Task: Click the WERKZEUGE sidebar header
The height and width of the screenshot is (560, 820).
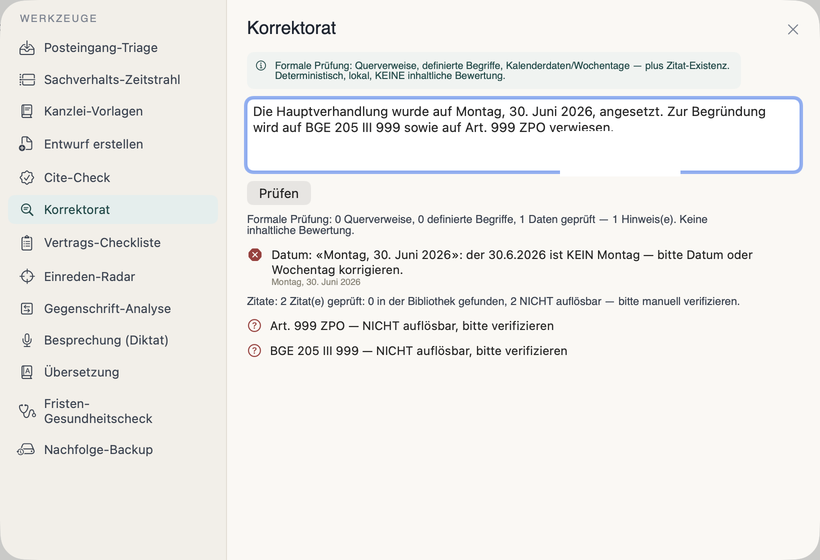Action: (59, 19)
